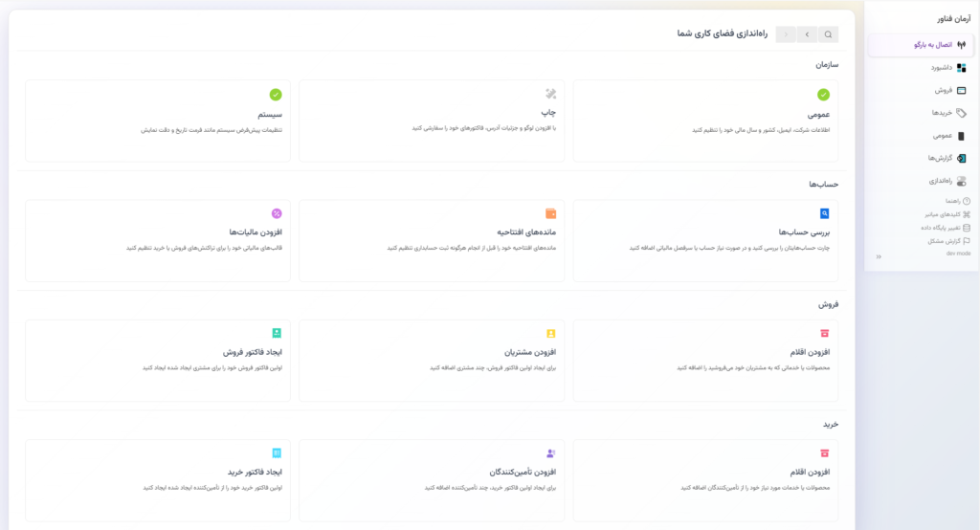Toggle dev mode in the sidebar
This screenshot has height=530, width=980.
[958, 254]
